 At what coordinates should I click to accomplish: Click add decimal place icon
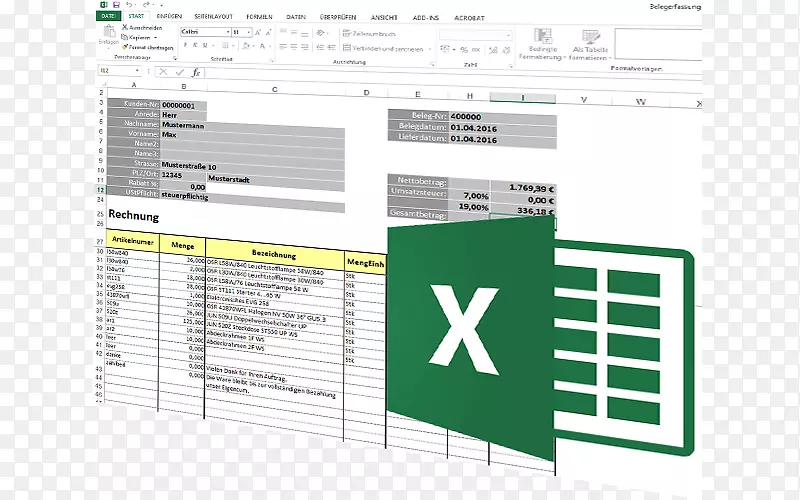tap(493, 50)
